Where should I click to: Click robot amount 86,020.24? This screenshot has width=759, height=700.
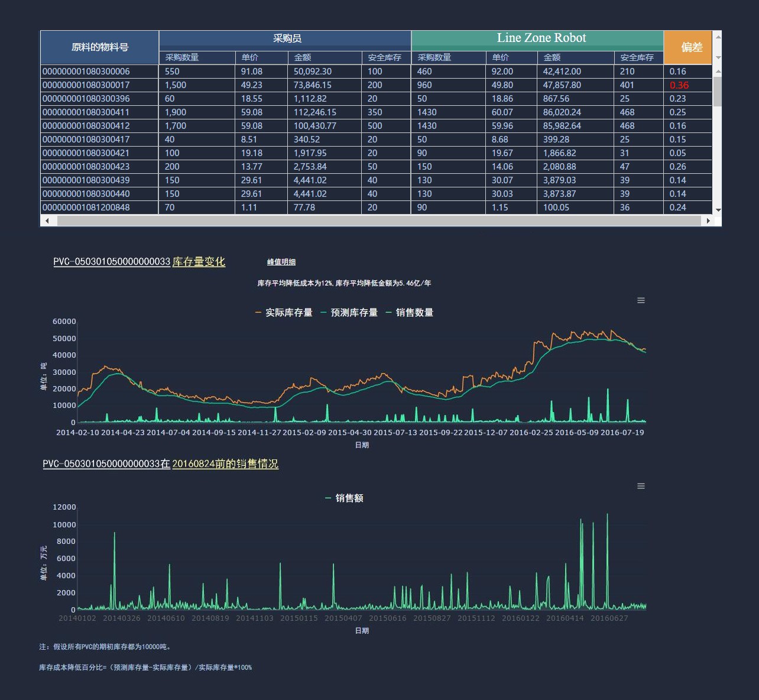click(562, 112)
